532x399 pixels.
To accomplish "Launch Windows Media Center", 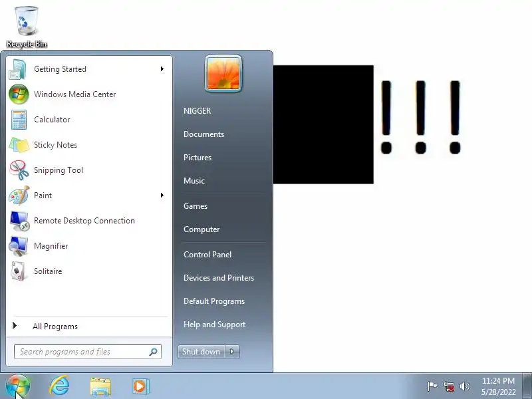I will pos(89,94).
